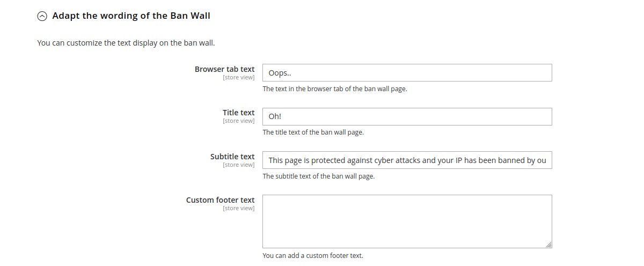Click the 'Title text' label
The width and height of the screenshot is (644, 266).
[238, 113]
